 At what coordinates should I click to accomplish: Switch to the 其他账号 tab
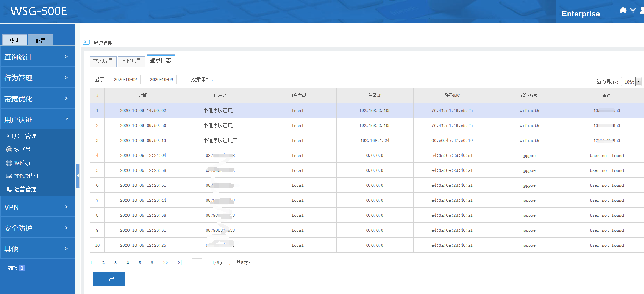[x=131, y=61]
